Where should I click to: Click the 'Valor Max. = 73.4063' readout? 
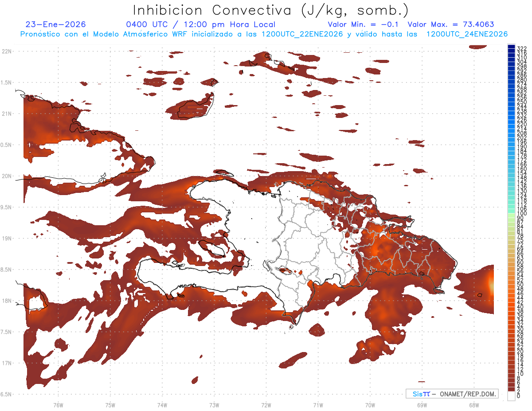point(451,24)
